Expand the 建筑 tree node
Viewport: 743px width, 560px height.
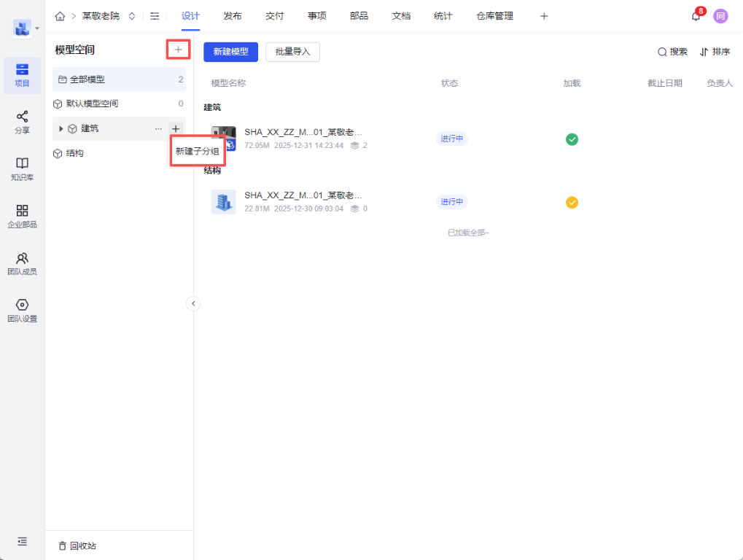[x=61, y=129]
